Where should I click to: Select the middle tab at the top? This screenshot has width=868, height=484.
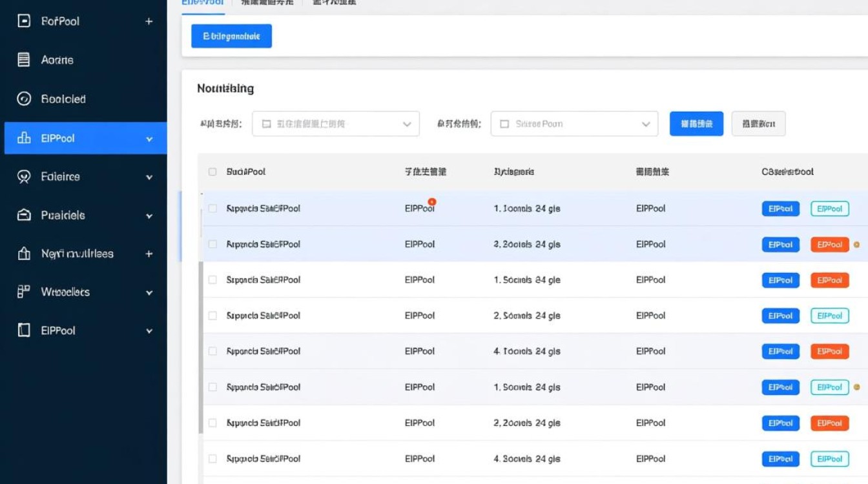(x=266, y=3)
